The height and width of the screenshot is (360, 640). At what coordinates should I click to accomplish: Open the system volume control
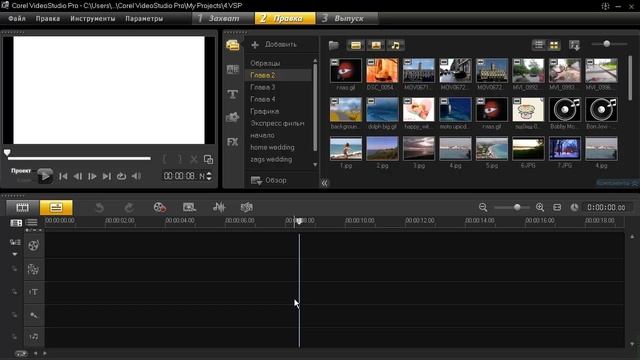136,176
